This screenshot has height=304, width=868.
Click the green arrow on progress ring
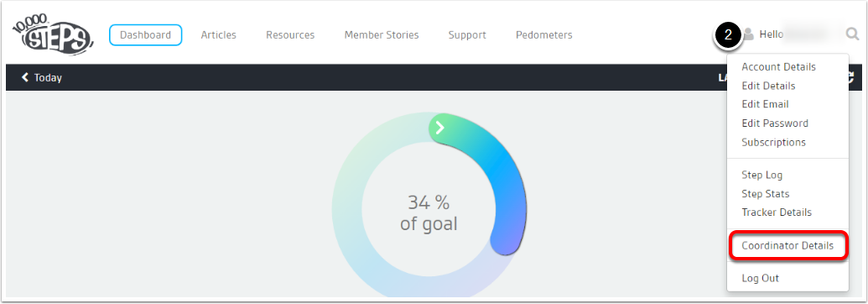pos(440,128)
